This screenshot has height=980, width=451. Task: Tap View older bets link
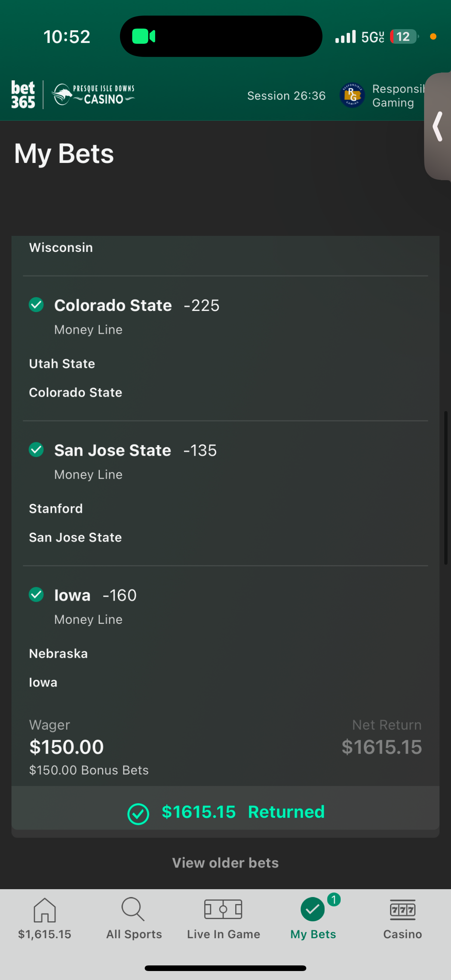(225, 863)
